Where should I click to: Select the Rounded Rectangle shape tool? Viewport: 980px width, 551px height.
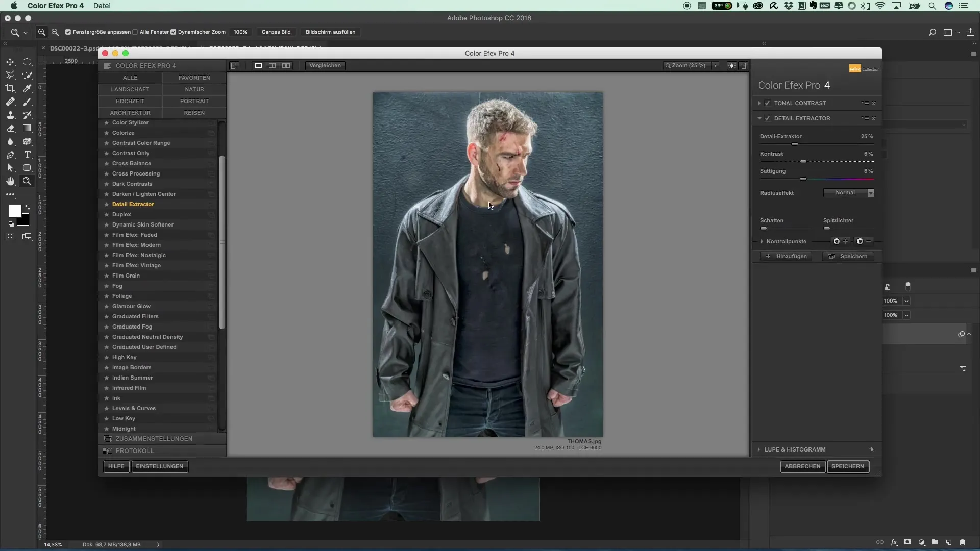click(x=28, y=168)
